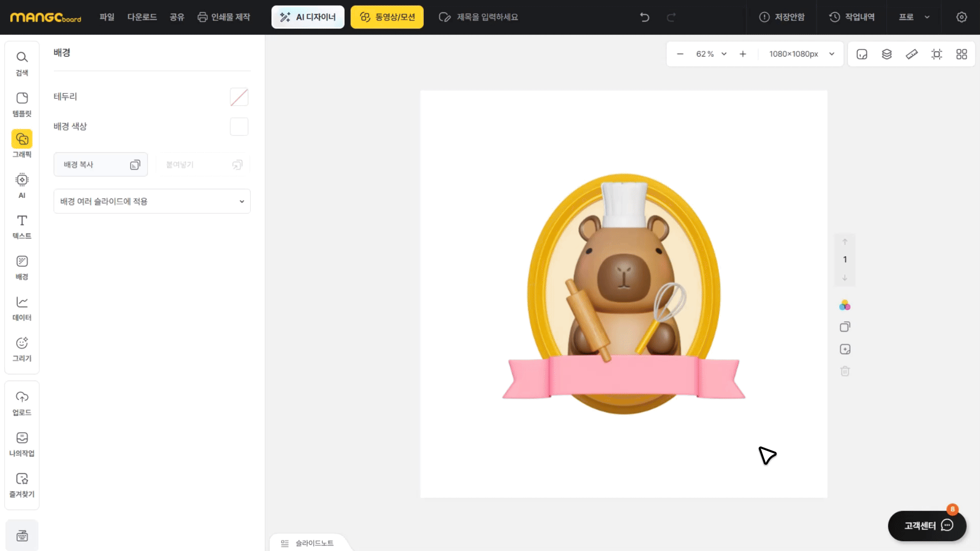Open the 배경 색상 color swatch
The image size is (980, 551).
pos(239,127)
